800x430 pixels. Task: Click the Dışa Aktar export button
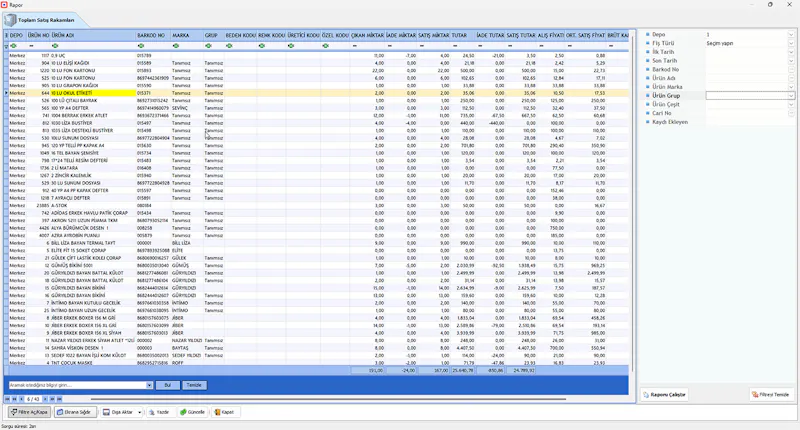click(118, 412)
